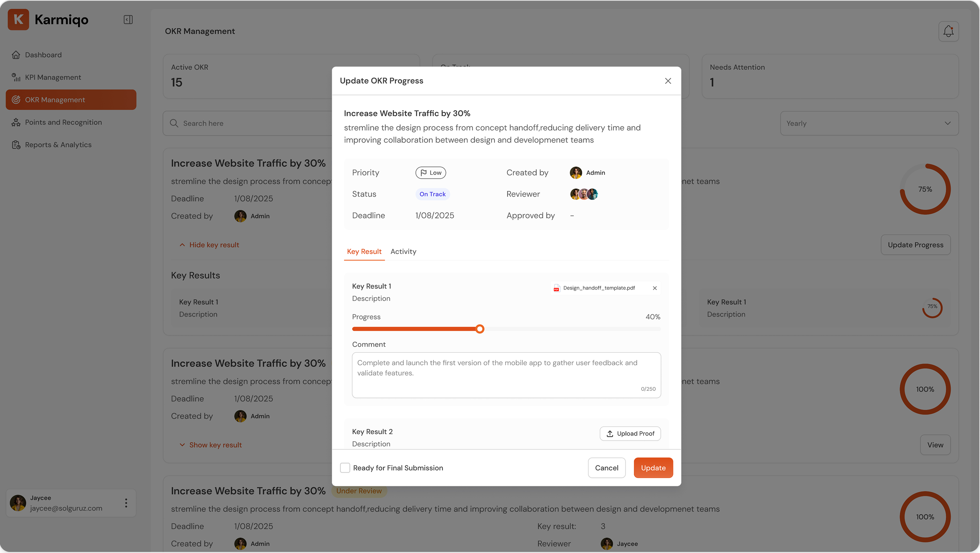Click the KPI Management chart icon
Viewport: 980px width, 553px height.
pos(16,77)
